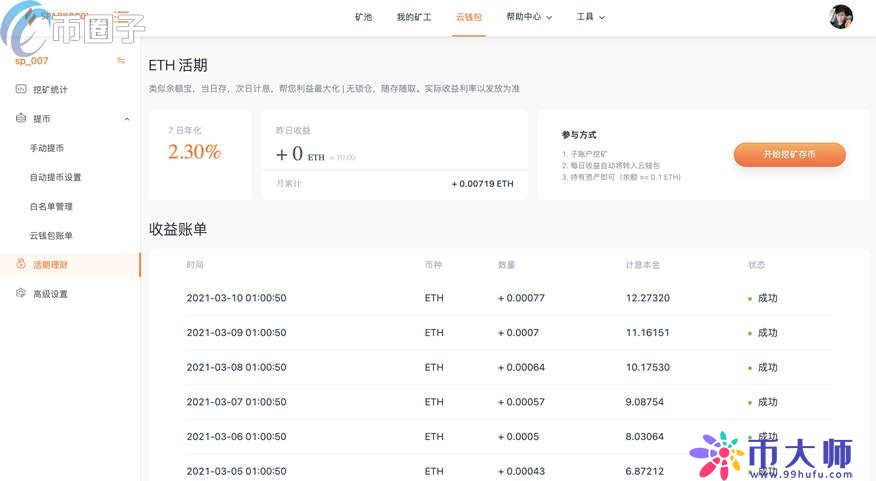Click the 9.08754 principal value
The height and width of the screenshot is (481, 876).
(x=645, y=402)
